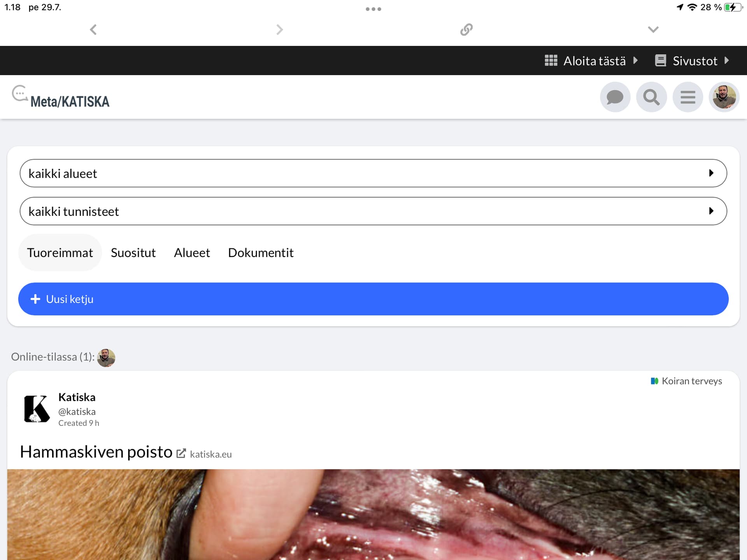Switch to the Suositut tab

click(133, 253)
